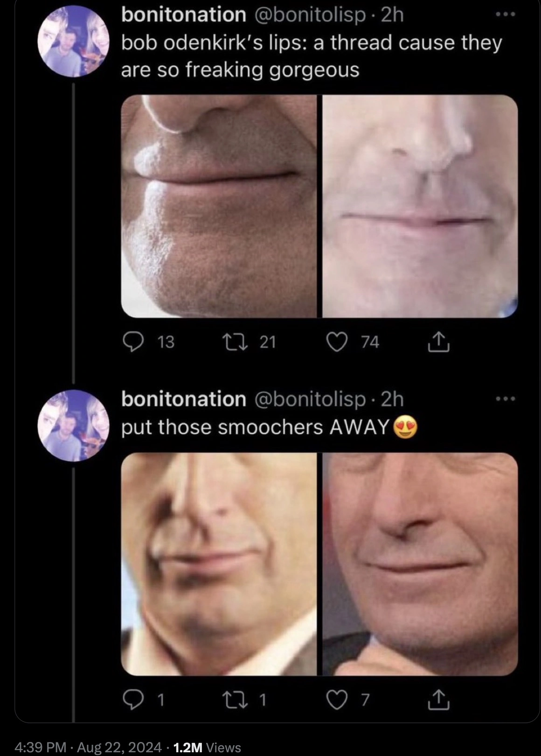Reply to the first tweet in thread

[x=133, y=343]
